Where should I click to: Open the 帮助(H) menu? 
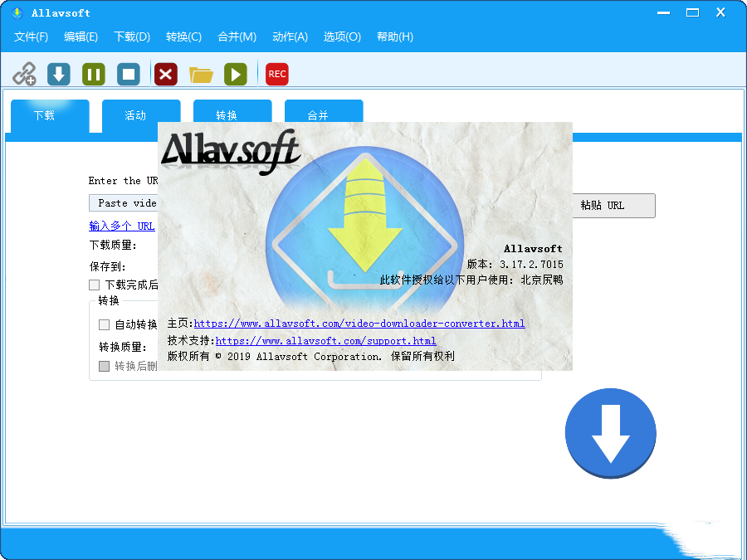[395, 37]
